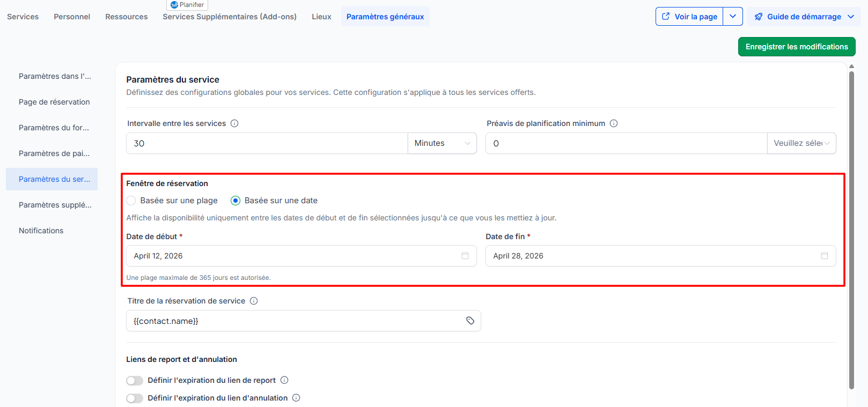Image resolution: width=868 pixels, height=407 pixels.
Task: Click info icon beside Titre de la réservation
Action: (x=254, y=301)
